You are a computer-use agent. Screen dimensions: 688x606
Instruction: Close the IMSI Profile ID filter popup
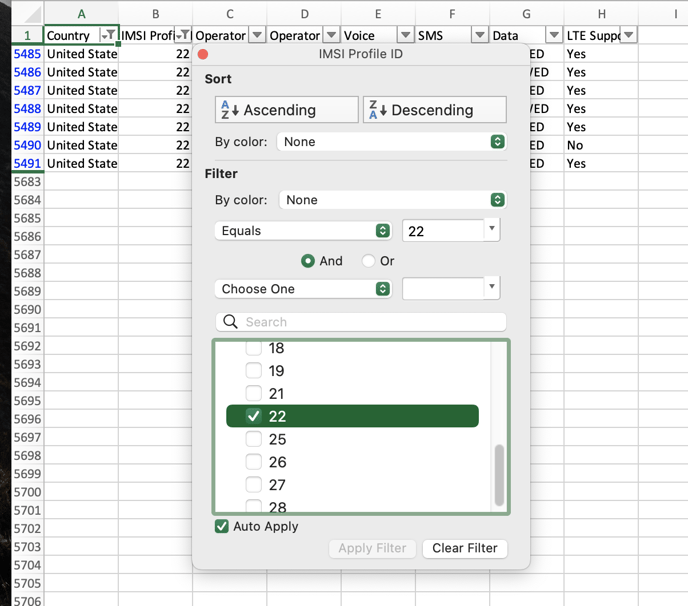coord(203,54)
